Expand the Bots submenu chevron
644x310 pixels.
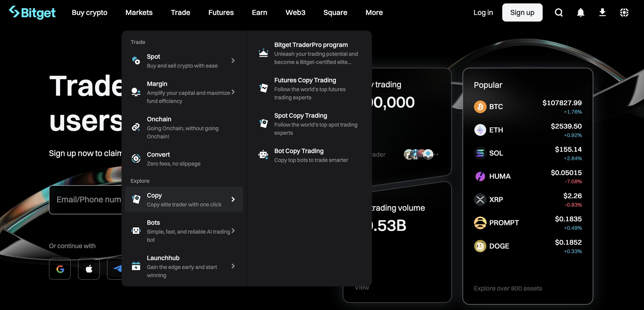tap(233, 231)
